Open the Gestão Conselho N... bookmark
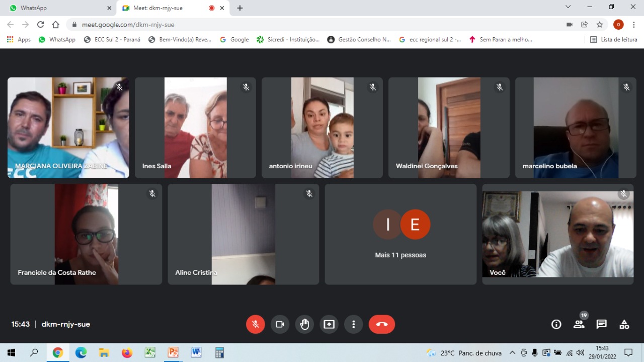Viewport: 644px width, 362px height. pos(359,39)
